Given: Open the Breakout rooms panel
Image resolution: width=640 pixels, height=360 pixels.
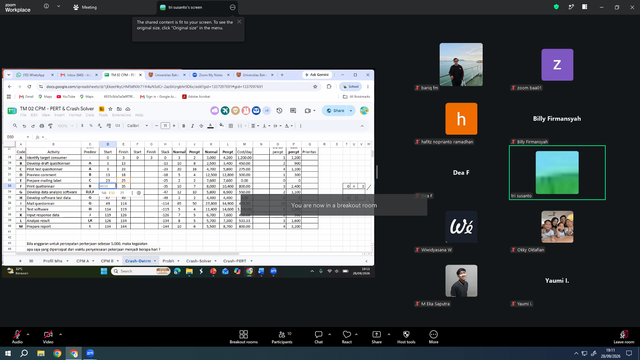Looking at the screenshot, I should [x=244, y=337].
